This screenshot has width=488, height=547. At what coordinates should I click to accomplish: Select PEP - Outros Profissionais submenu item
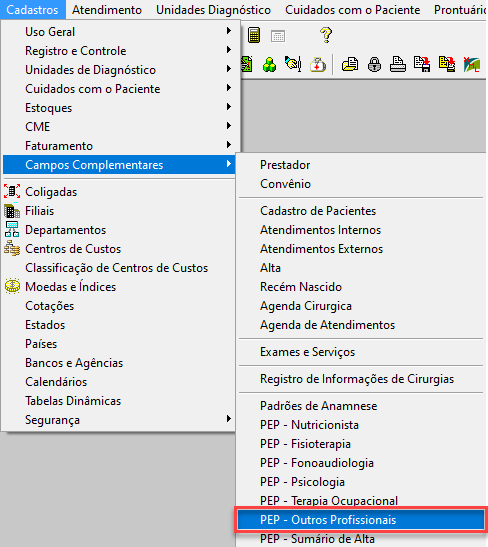point(361,520)
